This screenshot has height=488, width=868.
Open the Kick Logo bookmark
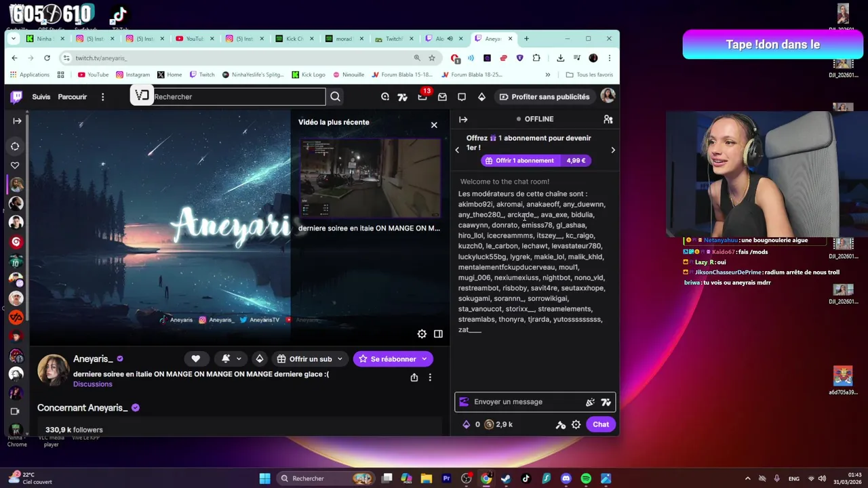pos(309,75)
